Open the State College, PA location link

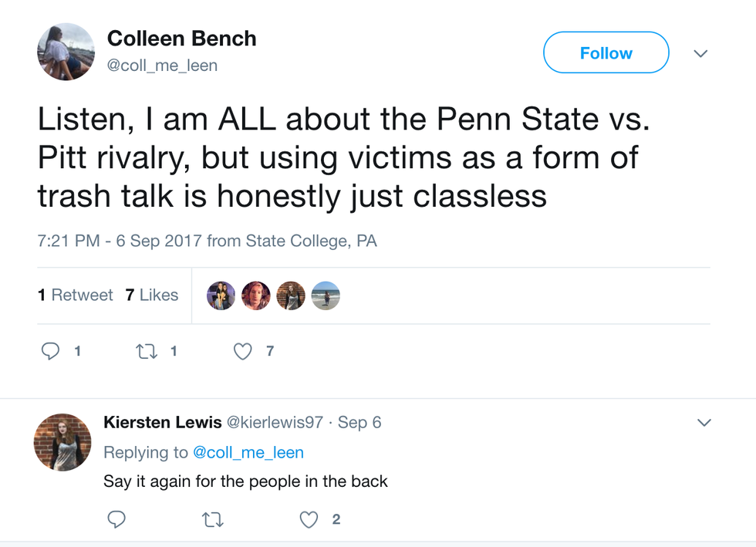311,241
